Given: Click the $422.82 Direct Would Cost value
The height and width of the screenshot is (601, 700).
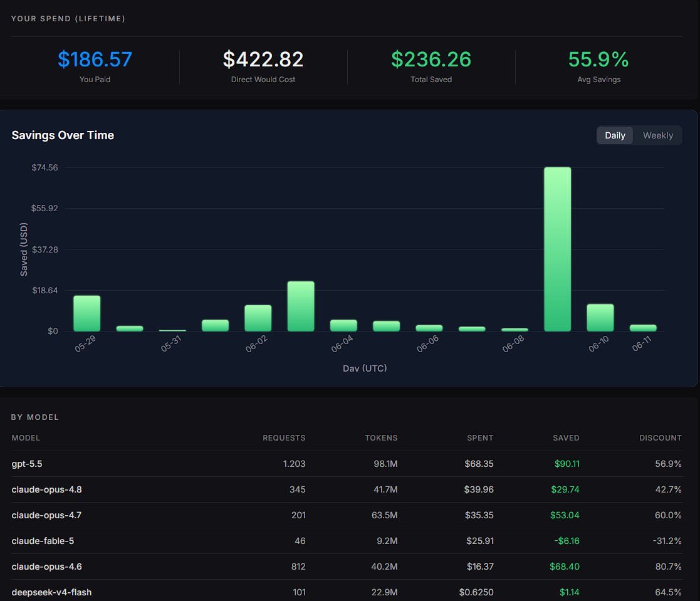Looking at the screenshot, I should point(263,60).
